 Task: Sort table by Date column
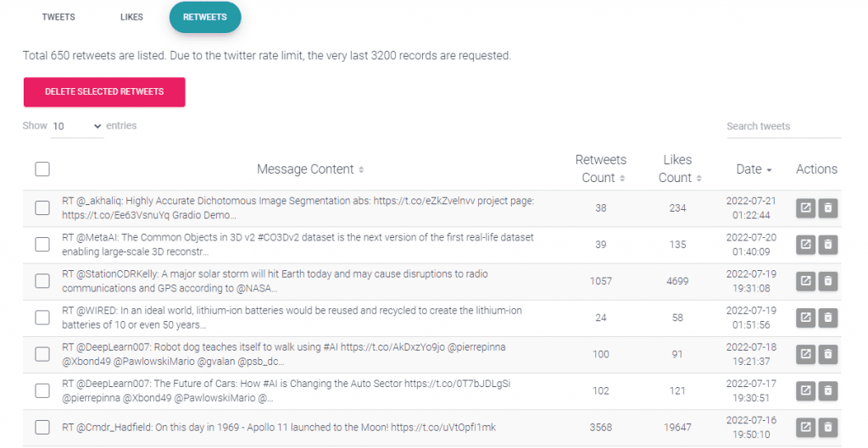tap(754, 169)
